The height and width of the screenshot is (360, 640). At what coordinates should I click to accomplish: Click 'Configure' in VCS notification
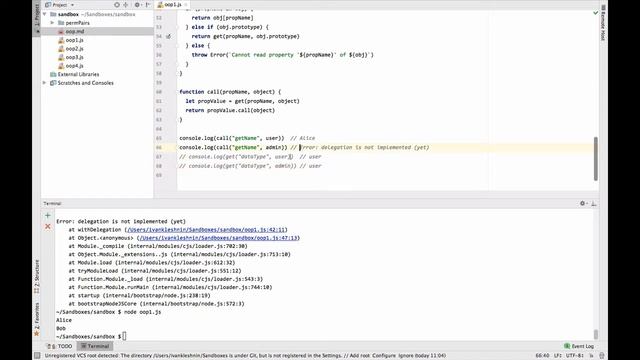coord(384,356)
